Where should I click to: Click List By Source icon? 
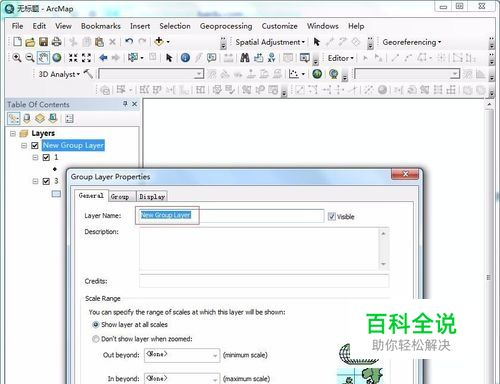pos(27,118)
